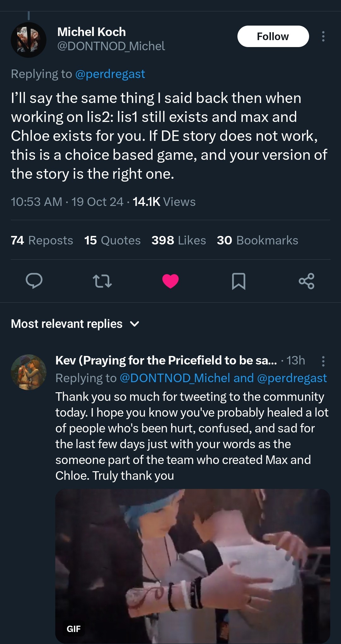The height and width of the screenshot is (644, 341).
Task: View the 15 Quotes list
Action: pos(112,240)
